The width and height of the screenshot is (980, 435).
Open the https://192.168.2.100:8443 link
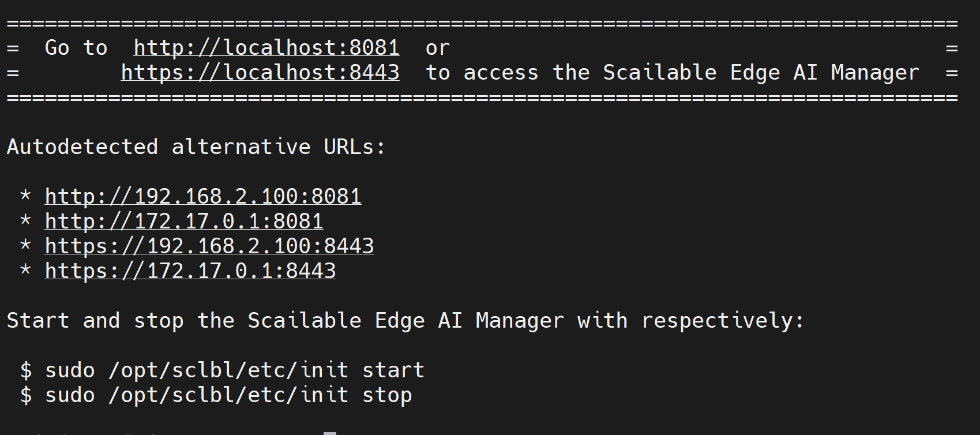(209, 246)
